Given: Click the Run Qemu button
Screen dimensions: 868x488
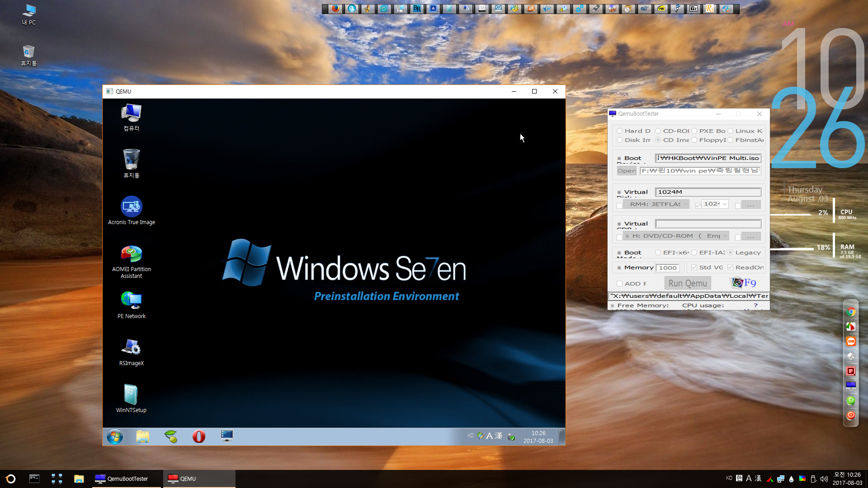Looking at the screenshot, I should [688, 283].
